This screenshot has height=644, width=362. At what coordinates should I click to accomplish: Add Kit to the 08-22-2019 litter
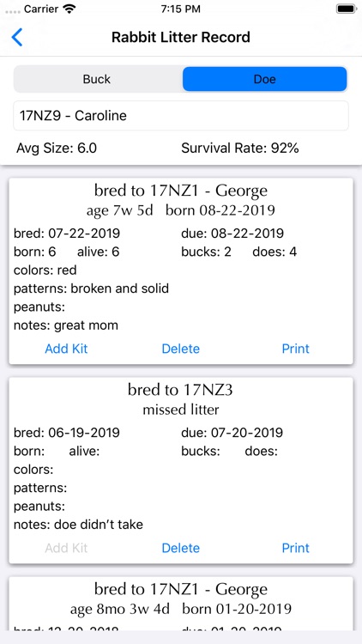click(x=66, y=349)
